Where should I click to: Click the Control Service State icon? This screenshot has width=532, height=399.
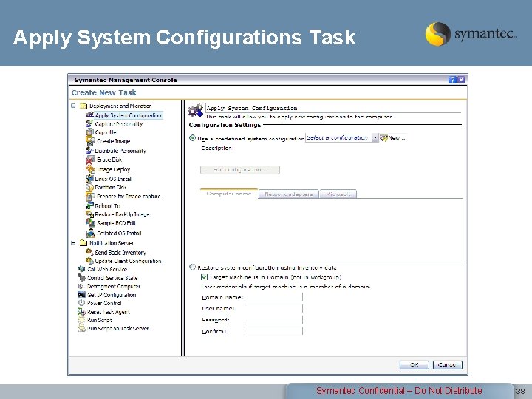(82, 278)
